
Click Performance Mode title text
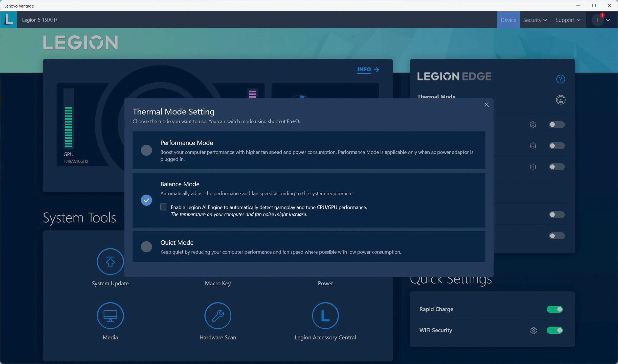point(187,143)
